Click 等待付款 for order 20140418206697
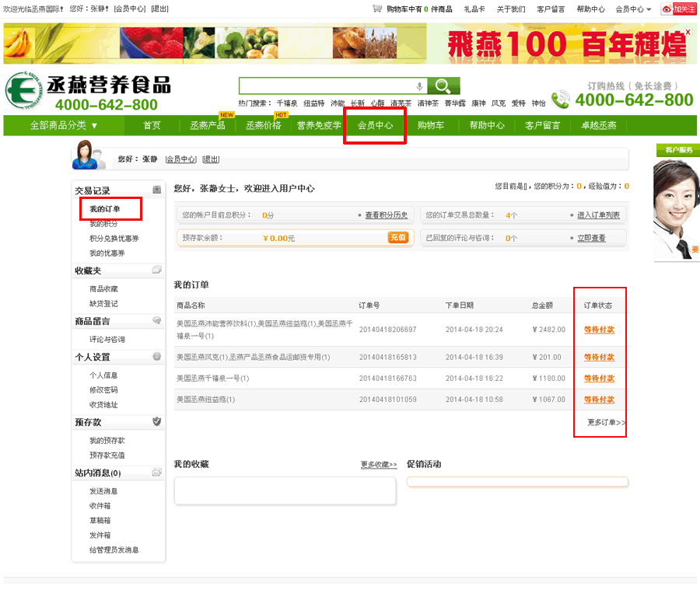This screenshot has height=590, width=700. (599, 330)
